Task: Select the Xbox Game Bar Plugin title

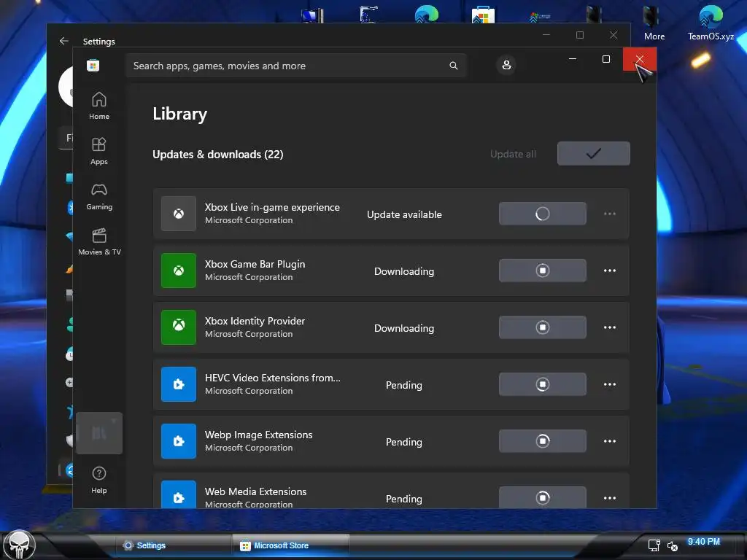Action: (255, 264)
